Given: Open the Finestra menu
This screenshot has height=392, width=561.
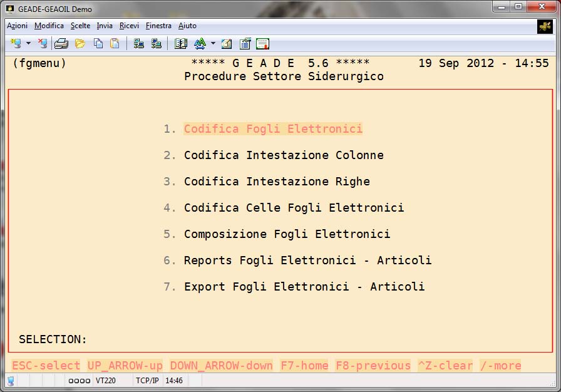Looking at the screenshot, I should click(158, 26).
